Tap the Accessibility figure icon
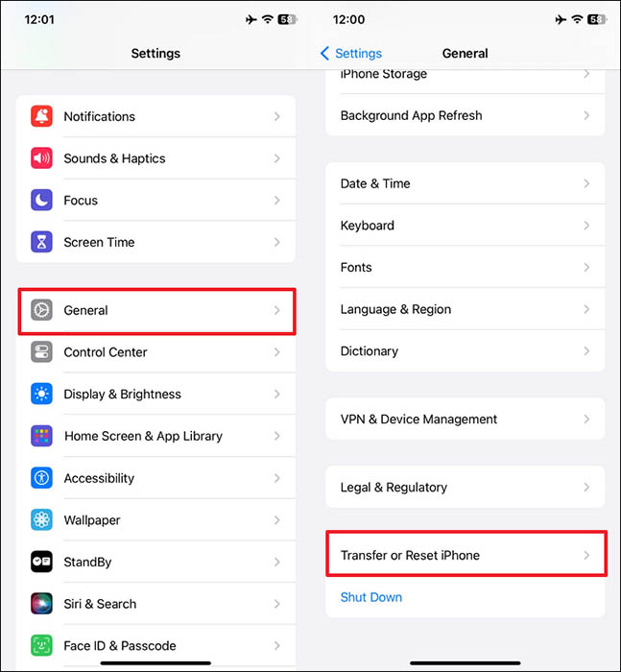This screenshot has height=672, width=621. tap(41, 478)
